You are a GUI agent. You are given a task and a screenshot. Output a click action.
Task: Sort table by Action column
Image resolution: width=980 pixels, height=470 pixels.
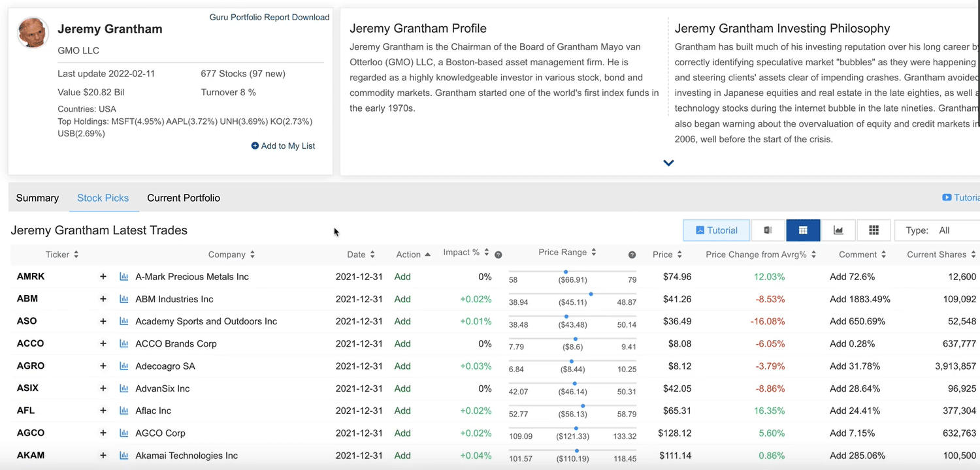tap(413, 255)
